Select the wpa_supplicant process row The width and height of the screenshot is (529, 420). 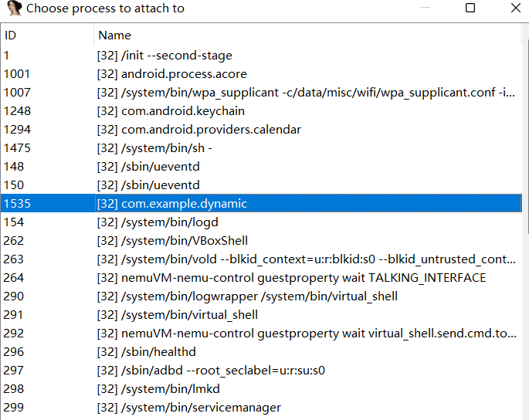[261, 93]
